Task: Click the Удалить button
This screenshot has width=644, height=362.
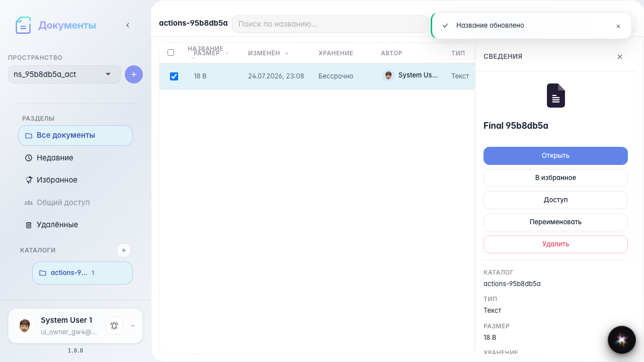Action: point(555,244)
